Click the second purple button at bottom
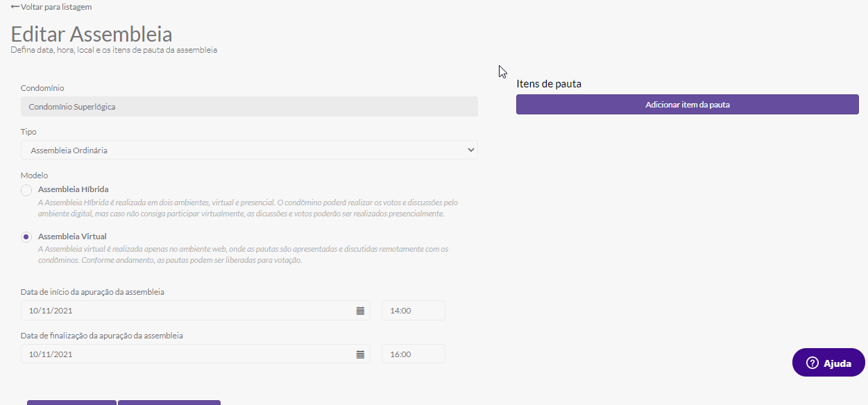The height and width of the screenshot is (405, 868). (x=169, y=402)
